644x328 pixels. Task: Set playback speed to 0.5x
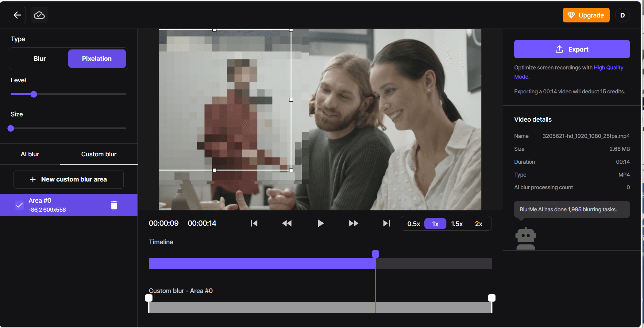tap(413, 224)
